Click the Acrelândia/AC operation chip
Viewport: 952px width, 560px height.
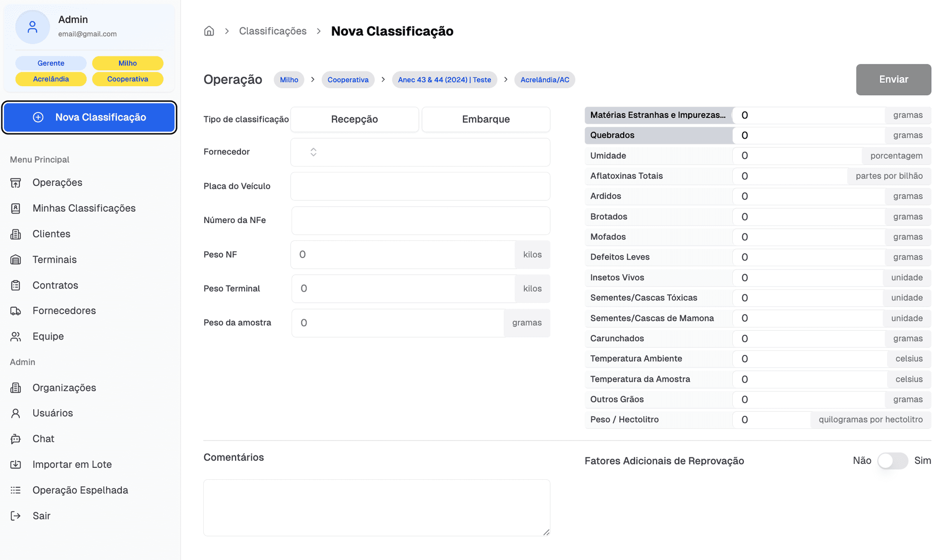544,80
